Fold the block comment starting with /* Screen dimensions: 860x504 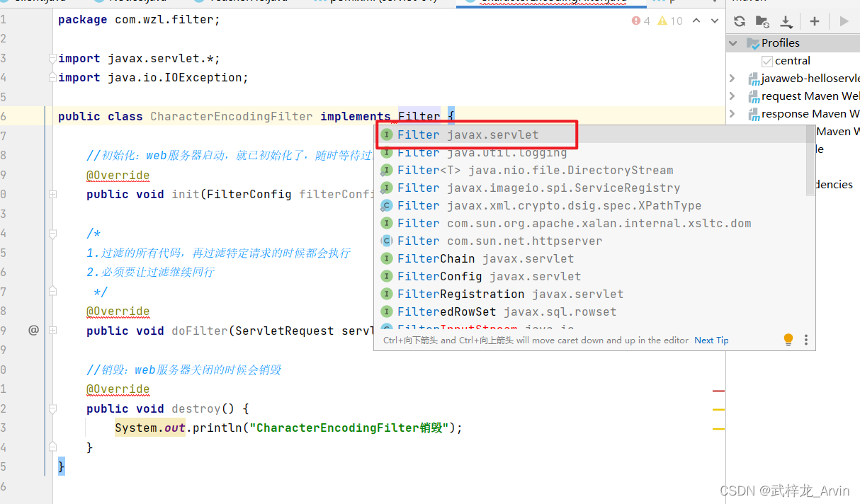pyautogui.click(x=52, y=233)
